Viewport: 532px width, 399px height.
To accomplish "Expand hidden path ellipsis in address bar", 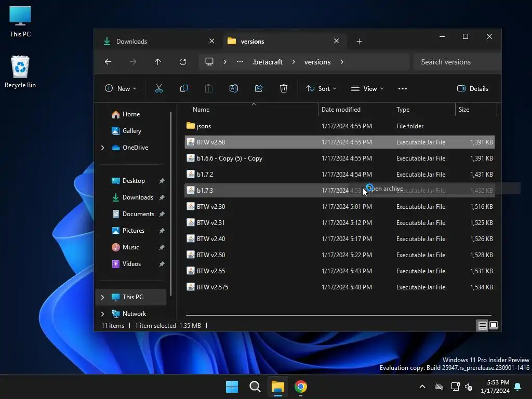I will pyautogui.click(x=240, y=62).
